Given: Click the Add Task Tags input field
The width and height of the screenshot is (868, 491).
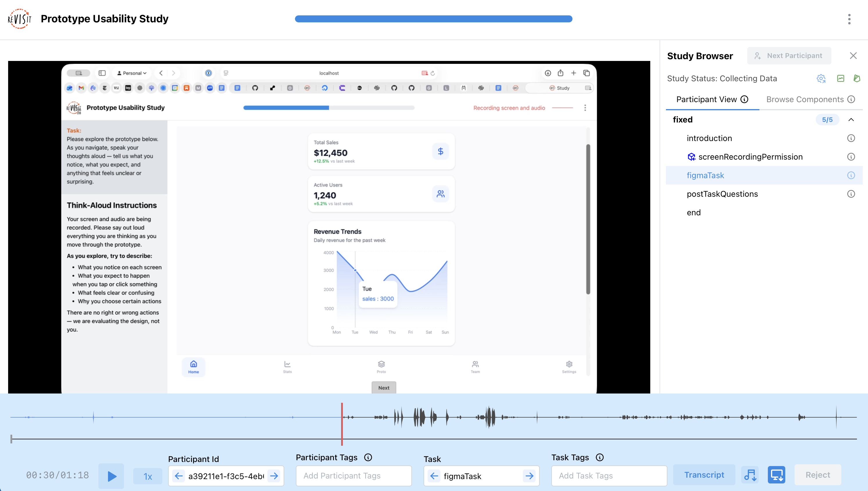Looking at the screenshot, I should (x=608, y=476).
